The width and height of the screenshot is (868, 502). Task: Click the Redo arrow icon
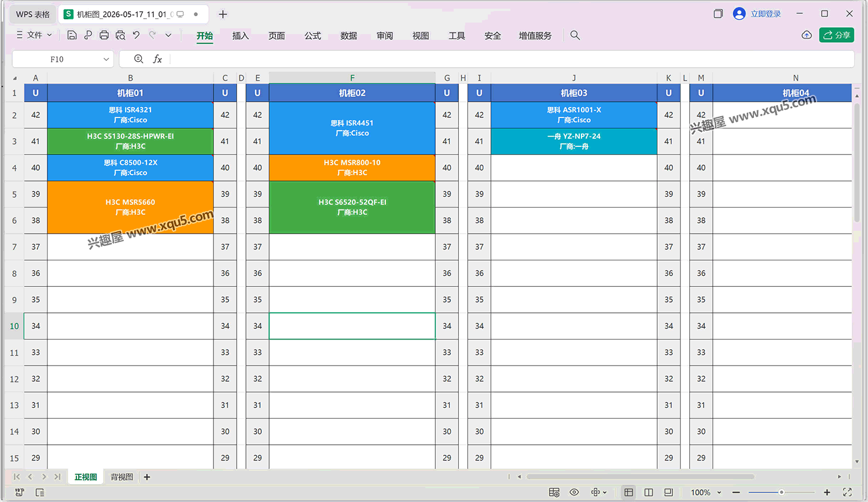152,35
